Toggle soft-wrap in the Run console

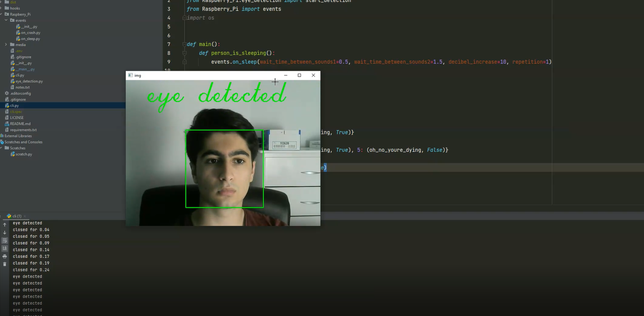point(5,241)
